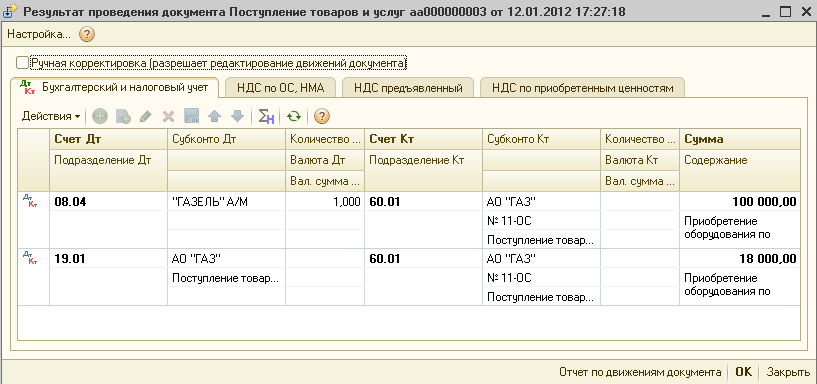Switch to НДС по ОС, НМА tab
This screenshot has width=817, height=384.
pyautogui.click(x=280, y=88)
